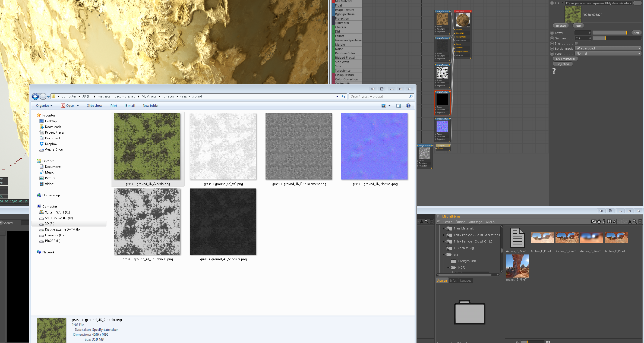
Task: Click the star favorites icon in Médiathèque
Action: pyautogui.click(x=614, y=222)
